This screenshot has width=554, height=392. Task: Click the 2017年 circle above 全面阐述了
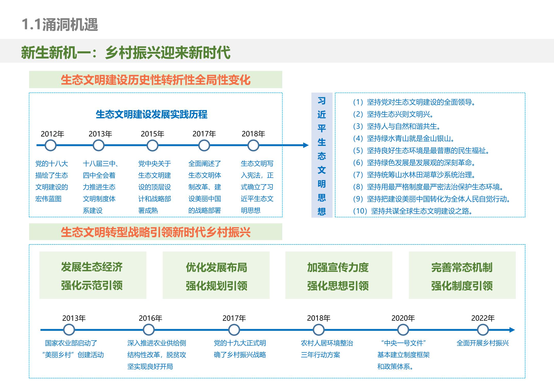[204, 145]
